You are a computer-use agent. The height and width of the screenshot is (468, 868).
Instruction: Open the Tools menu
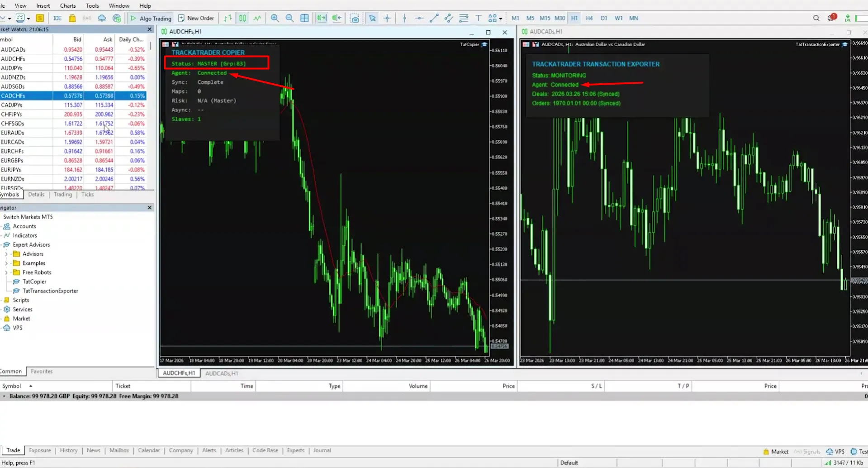92,5
